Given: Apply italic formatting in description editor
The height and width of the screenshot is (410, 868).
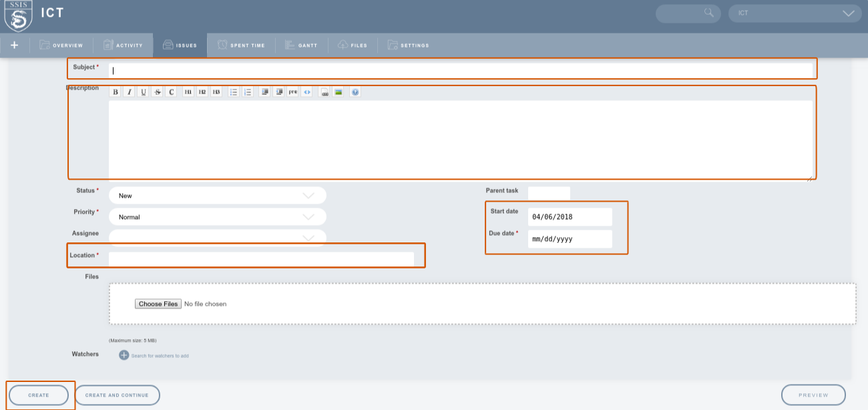Looking at the screenshot, I should (130, 92).
